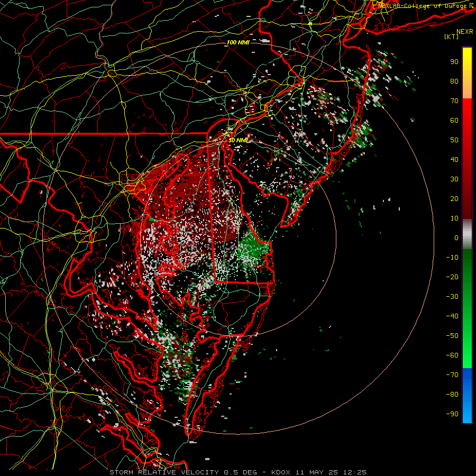Click the 50 value on the color scale
The image size is (476, 476).
[x=454, y=140]
